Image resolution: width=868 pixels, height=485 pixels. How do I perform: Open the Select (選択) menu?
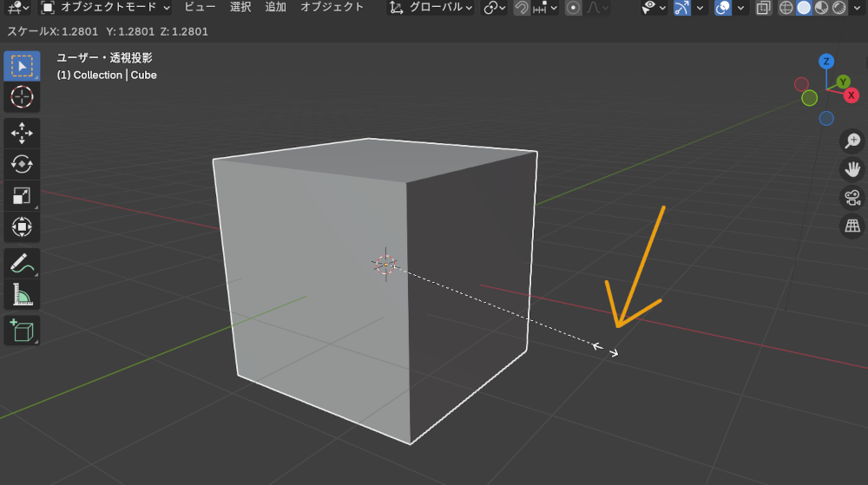pyautogui.click(x=240, y=7)
